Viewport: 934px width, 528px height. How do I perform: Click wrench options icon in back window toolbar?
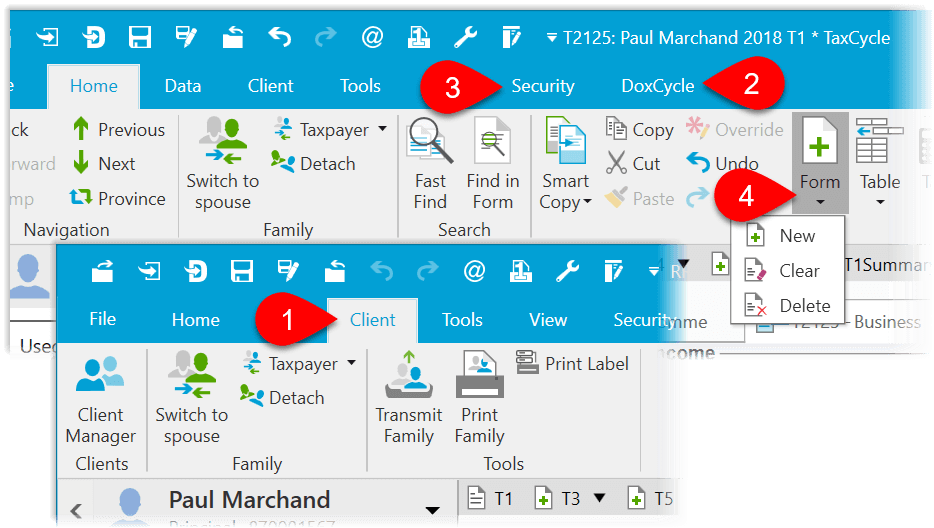click(x=465, y=38)
